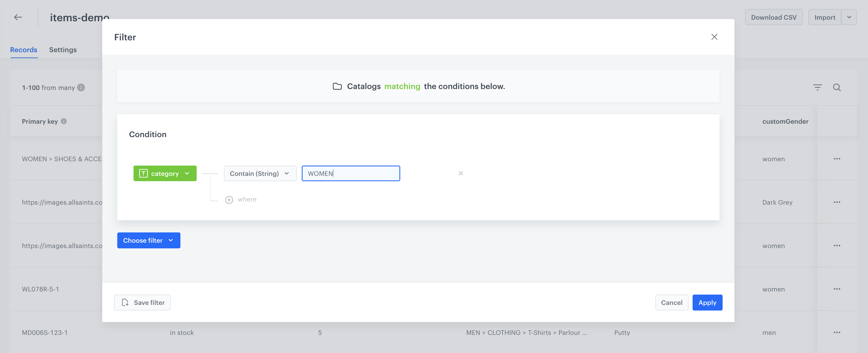Apply the current filter
Image resolution: width=868 pixels, height=353 pixels.
[707, 302]
